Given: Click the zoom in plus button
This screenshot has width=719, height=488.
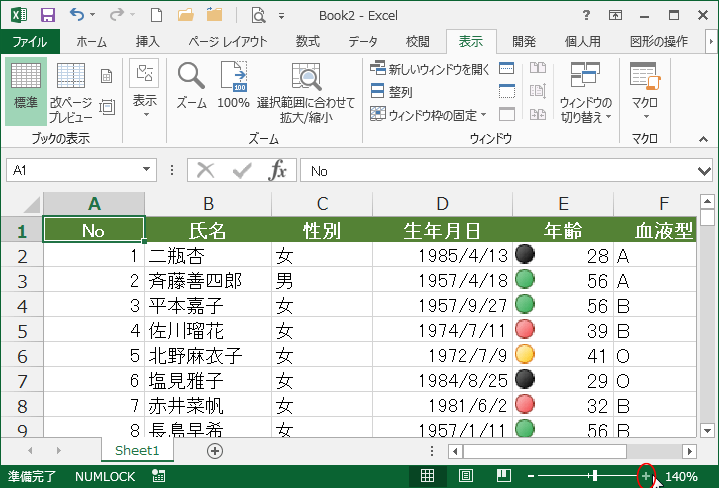Looking at the screenshot, I should point(646,476).
